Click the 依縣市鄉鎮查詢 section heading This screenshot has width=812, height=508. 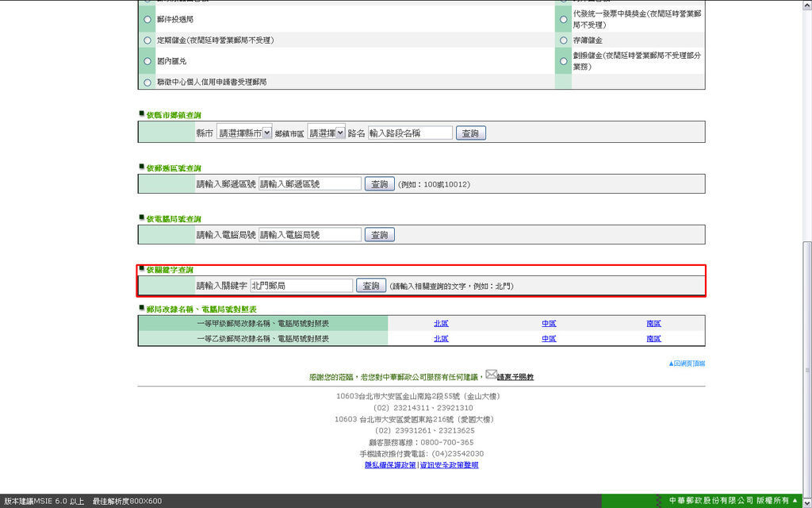click(x=174, y=115)
